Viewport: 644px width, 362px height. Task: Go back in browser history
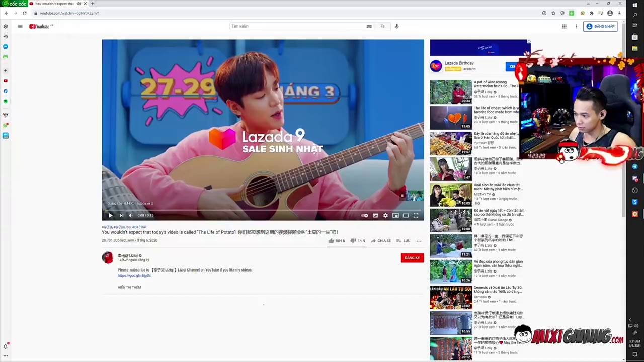click(6, 13)
